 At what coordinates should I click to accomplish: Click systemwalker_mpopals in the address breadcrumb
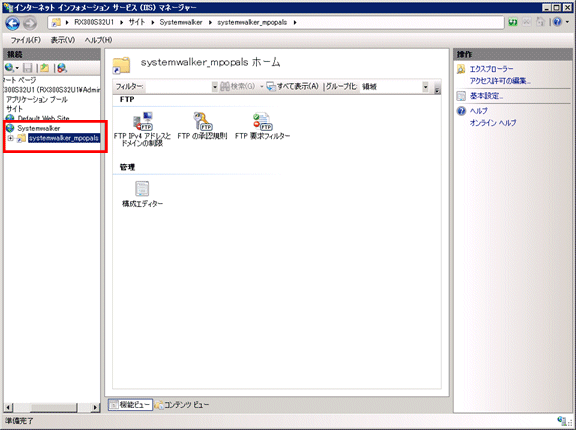252,22
